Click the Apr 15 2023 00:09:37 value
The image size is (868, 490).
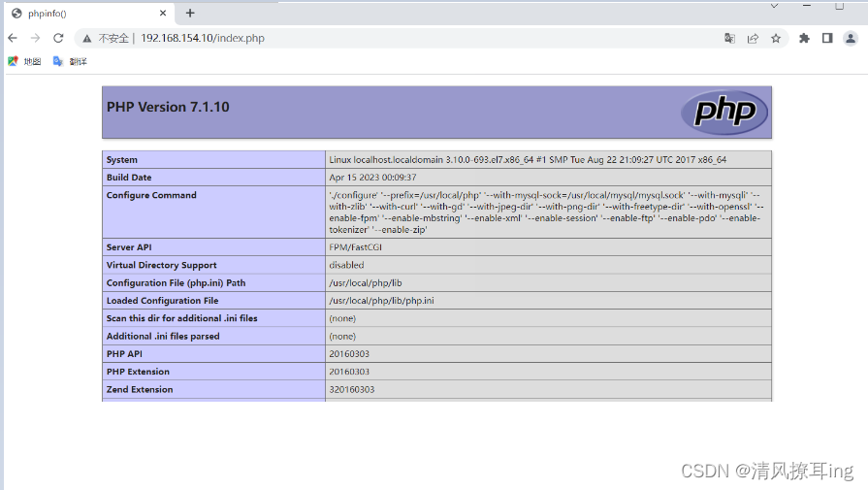tap(372, 178)
